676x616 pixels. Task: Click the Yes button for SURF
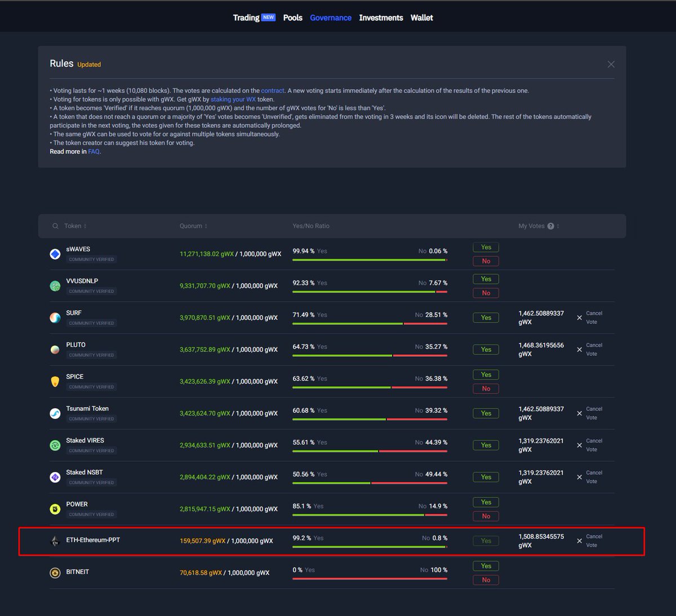[x=486, y=318]
